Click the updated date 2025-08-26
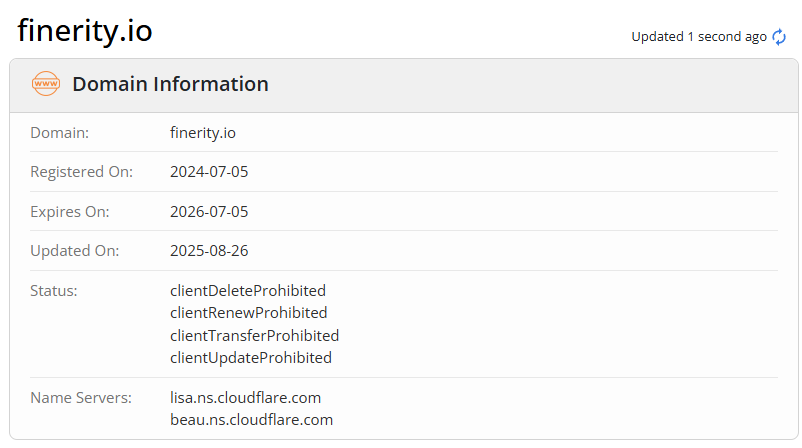 point(209,251)
